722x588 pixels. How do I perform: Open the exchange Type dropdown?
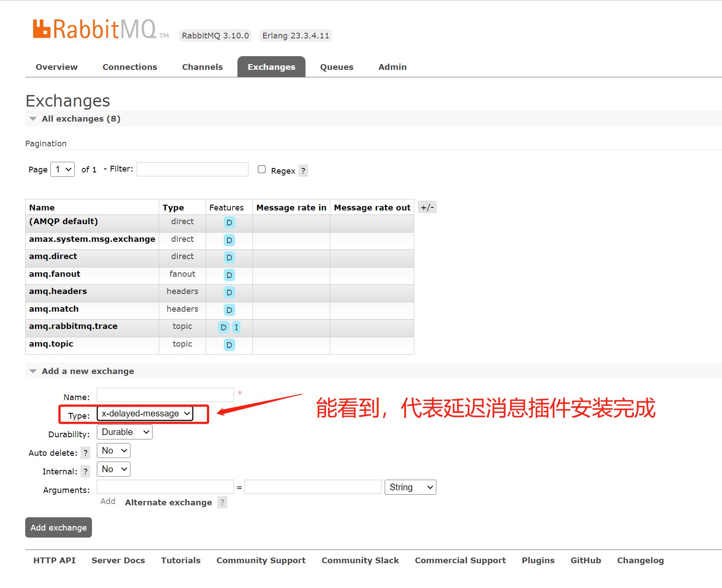pyautogui.click(x=145, y=413)
